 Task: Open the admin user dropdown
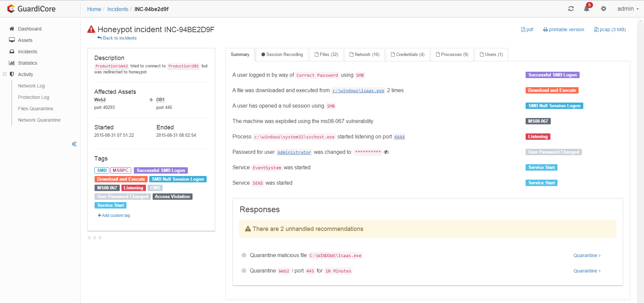click(x=628, y=9)
